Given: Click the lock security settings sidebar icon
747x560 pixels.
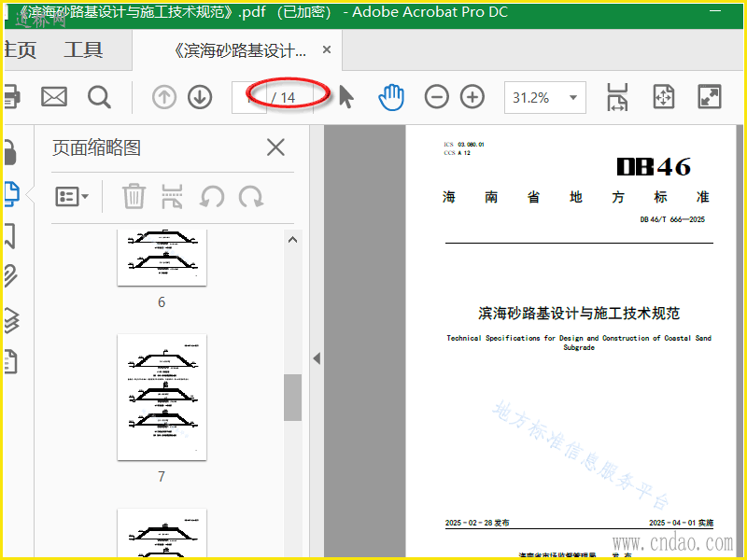Looking at the screenshot, I should (x=10, y=152).
